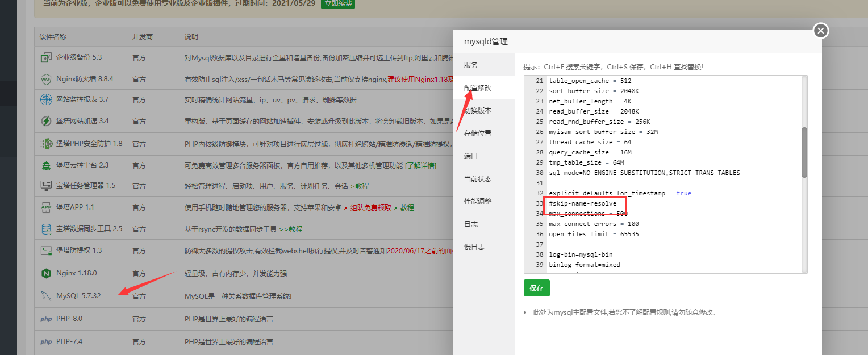Click the 企业级备份 5.3 software name
This screenshot has width=868, height=355.
pyautogui.click(x=79, y=57)
